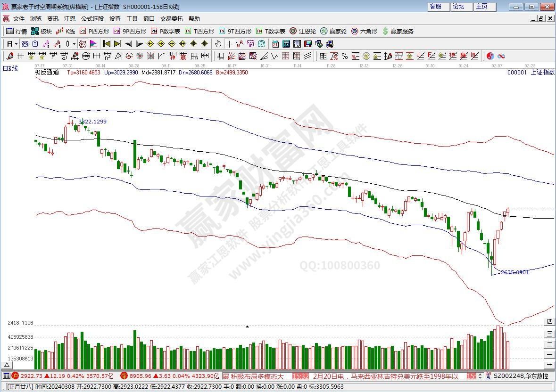Image resolution: width=556 pixels, height=392 pixels.
Task: Click the 客服 customer service button
Action: tap(436, 7)
